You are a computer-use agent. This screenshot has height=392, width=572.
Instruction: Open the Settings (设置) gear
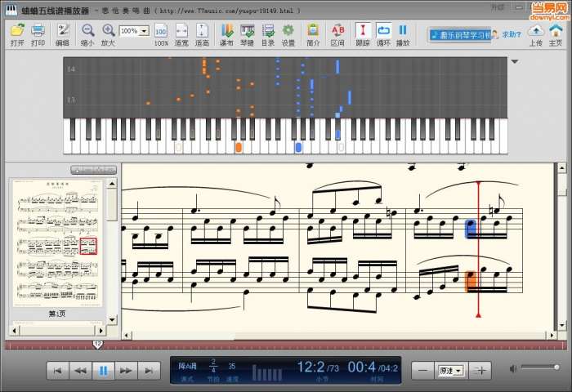[x=288, y=31]
